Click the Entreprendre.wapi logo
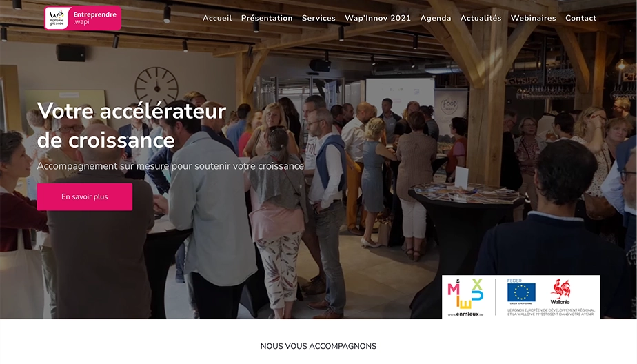637x364 pixels. pos(83,18)
